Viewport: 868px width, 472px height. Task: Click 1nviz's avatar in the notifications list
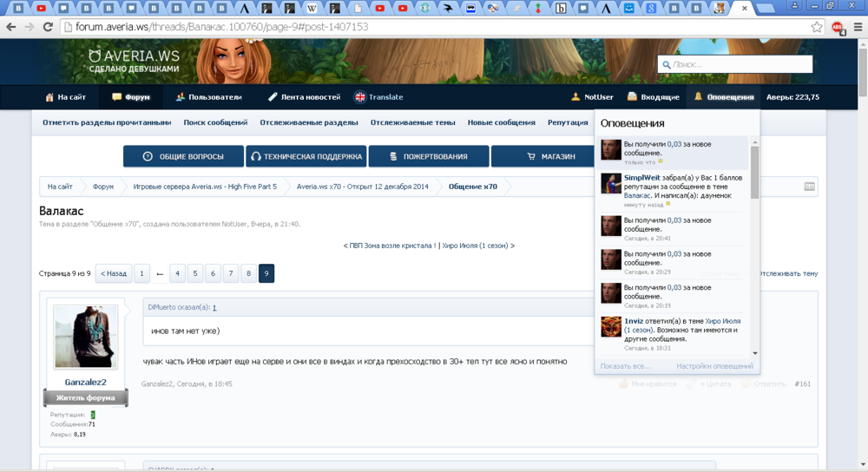coord(611,326)
